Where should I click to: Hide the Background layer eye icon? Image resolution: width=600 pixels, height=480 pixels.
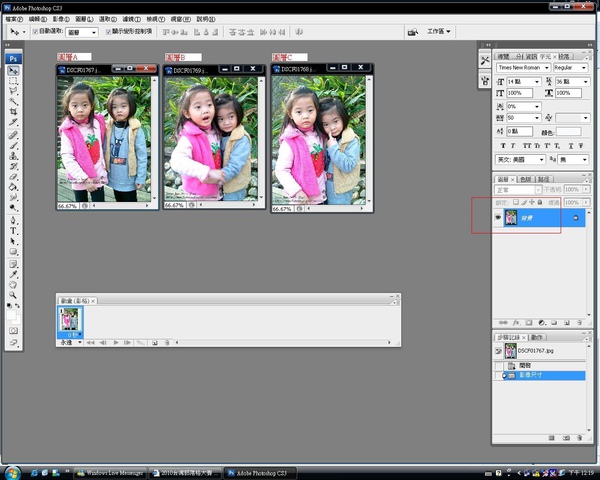click(498, 217)
